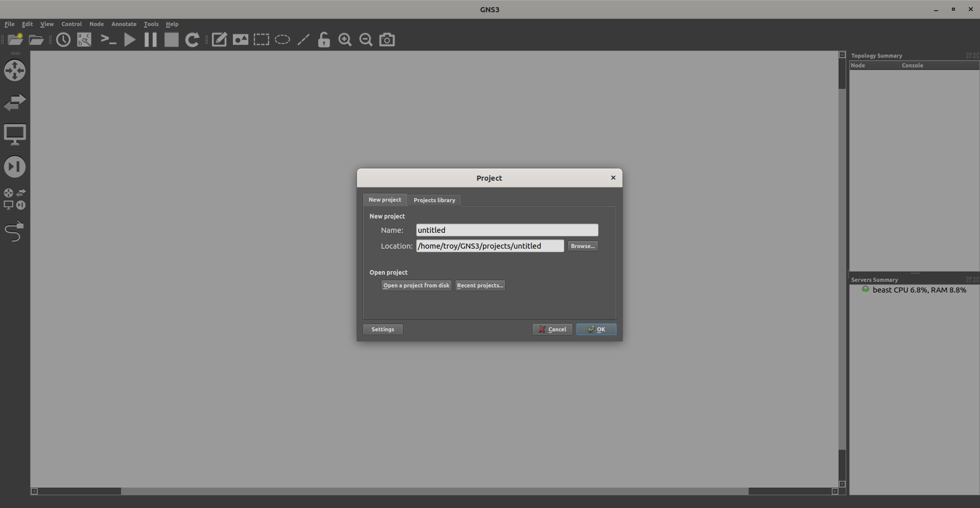
Task: Click Open a project from disk
Action: 416,285
